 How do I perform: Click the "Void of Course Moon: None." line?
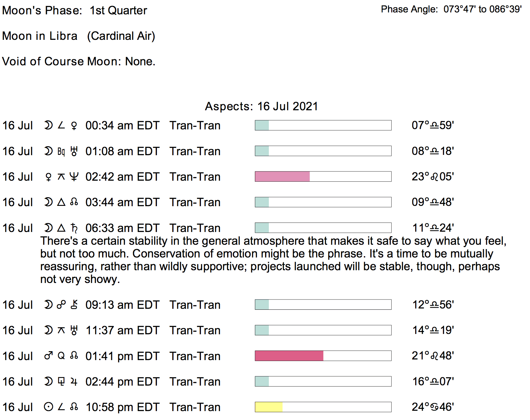point(78,62)
